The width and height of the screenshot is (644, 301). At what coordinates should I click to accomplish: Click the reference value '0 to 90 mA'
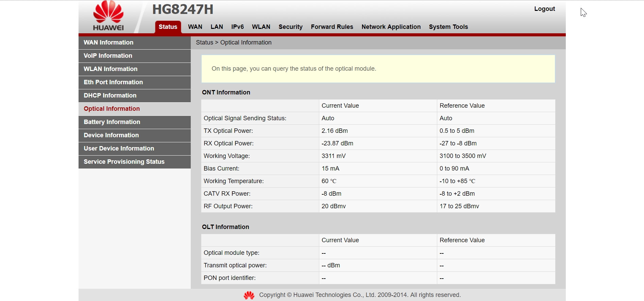[x=454, y=169]
